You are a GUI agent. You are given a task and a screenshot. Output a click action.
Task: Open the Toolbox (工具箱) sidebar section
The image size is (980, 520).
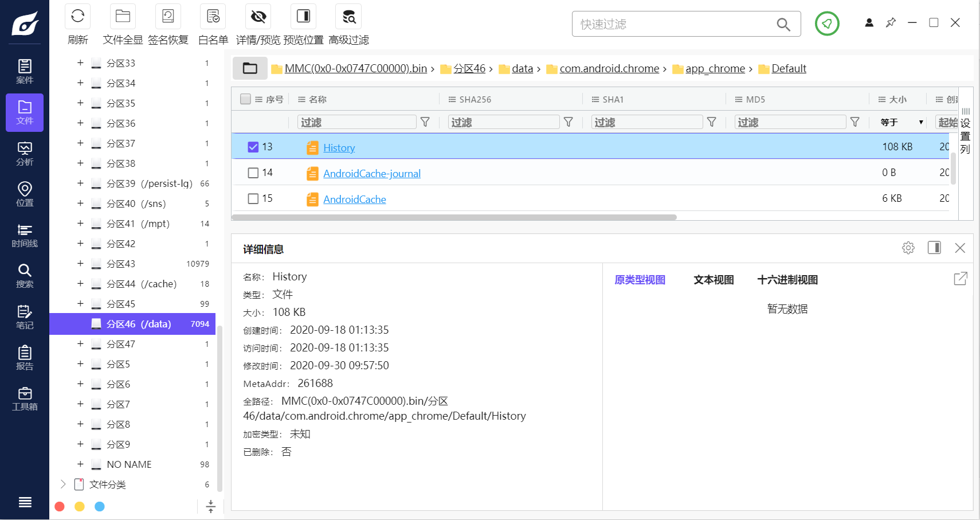tap(25, 398)
